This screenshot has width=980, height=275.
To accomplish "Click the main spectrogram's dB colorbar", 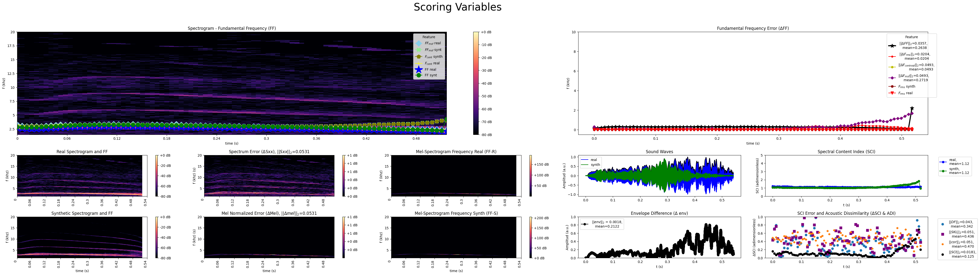I will (x=475, y=83).
